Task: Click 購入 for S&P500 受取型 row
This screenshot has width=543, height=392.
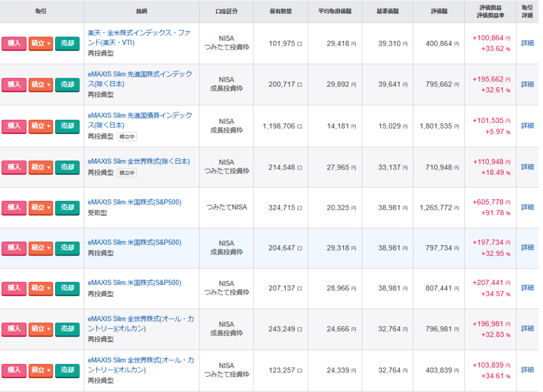Action: point(14,207)
